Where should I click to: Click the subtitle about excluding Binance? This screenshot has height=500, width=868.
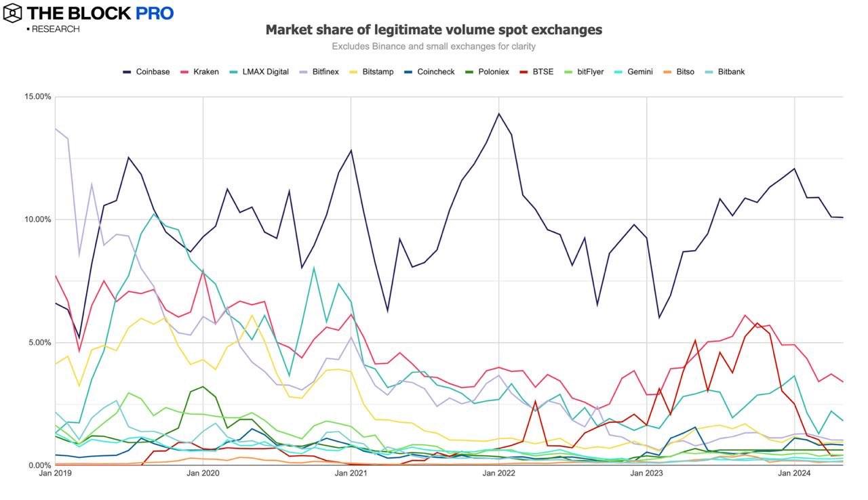433,47
